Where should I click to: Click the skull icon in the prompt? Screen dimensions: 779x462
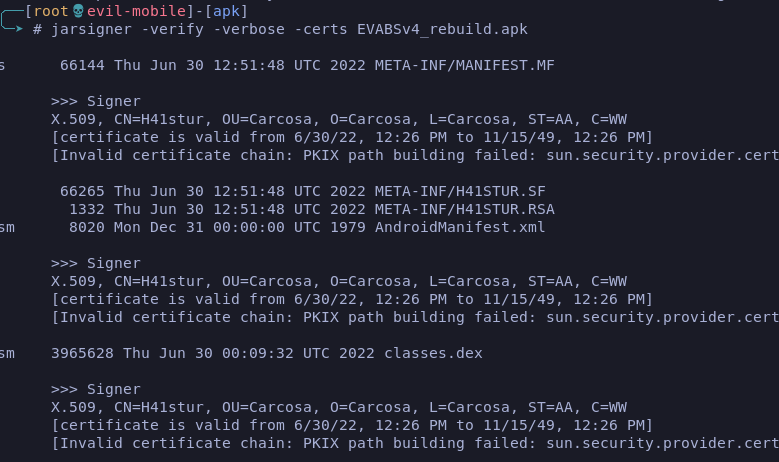(x=79, y=10)
